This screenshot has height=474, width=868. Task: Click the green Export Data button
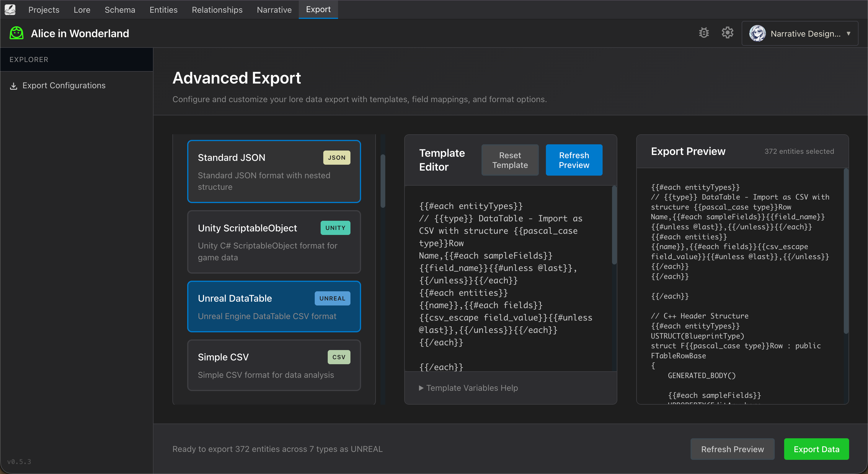tap(816, 449)
